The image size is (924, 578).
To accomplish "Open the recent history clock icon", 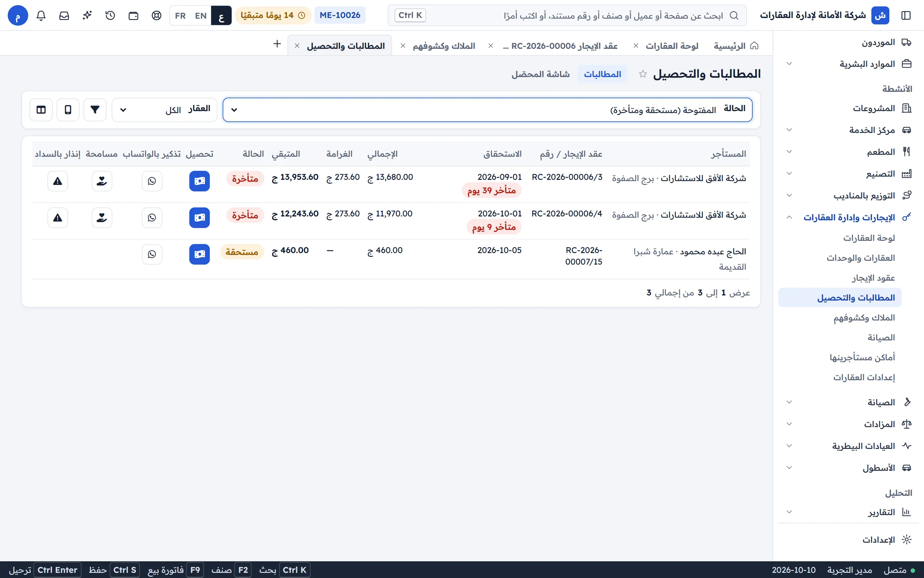I will pos(110,15).
